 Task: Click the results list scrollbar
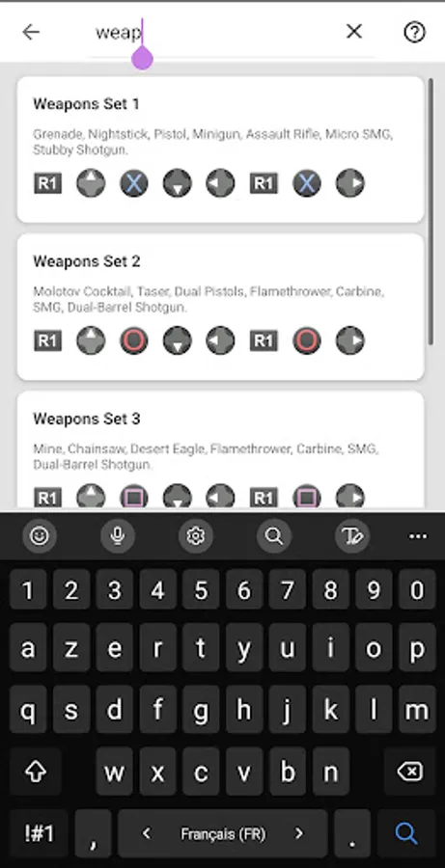point(431,211)
